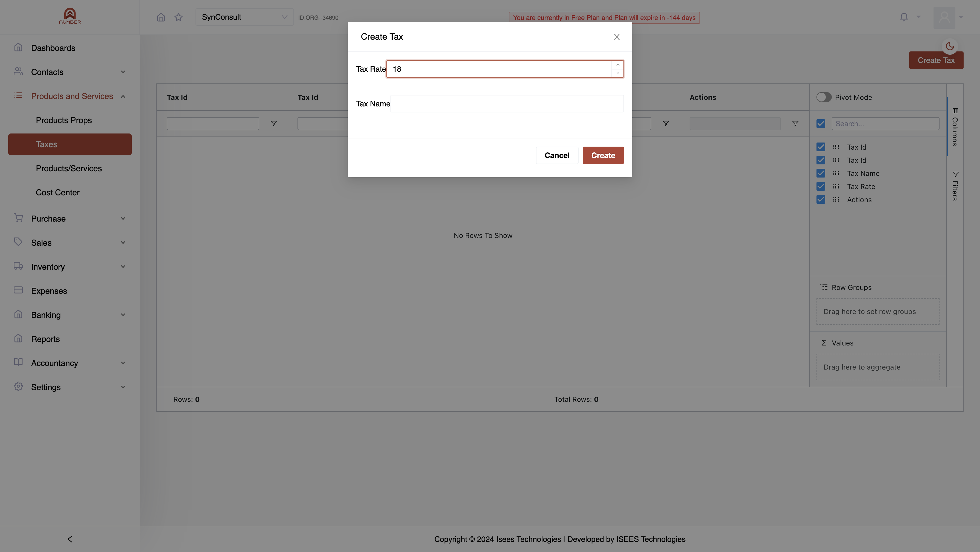Click the first Tax Id column filter icon
Screen dimensions: 980x552
point(273,123)
